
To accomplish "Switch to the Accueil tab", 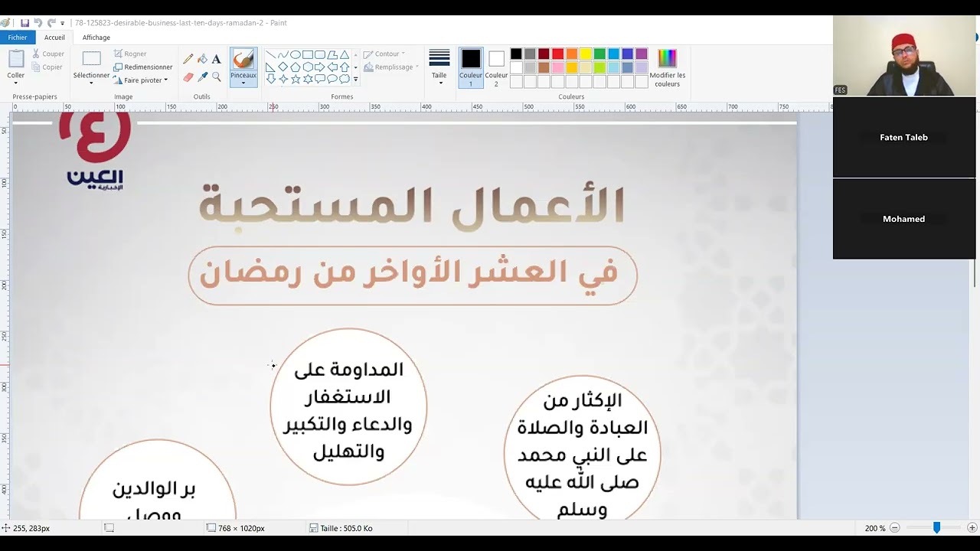I will point(54,37).
